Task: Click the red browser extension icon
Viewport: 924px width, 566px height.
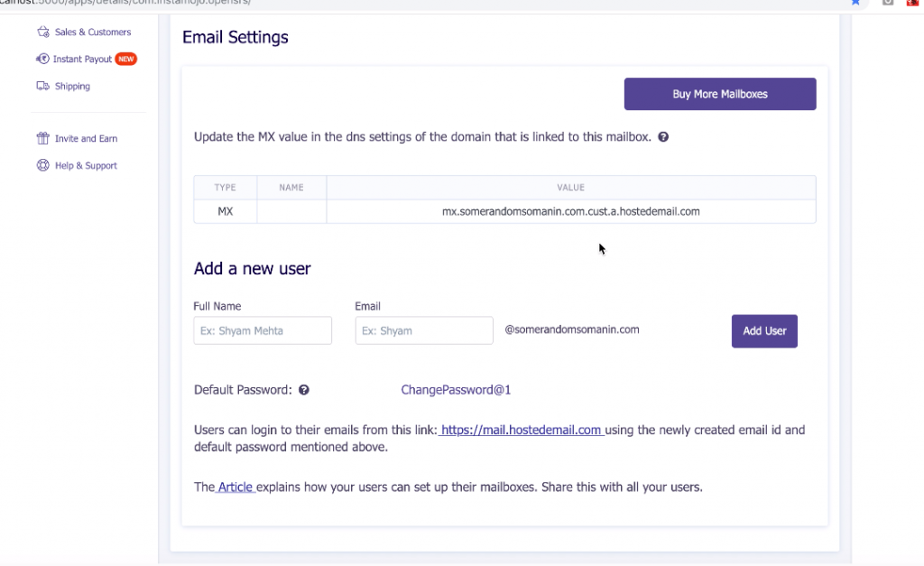Action: pos(911,2)
